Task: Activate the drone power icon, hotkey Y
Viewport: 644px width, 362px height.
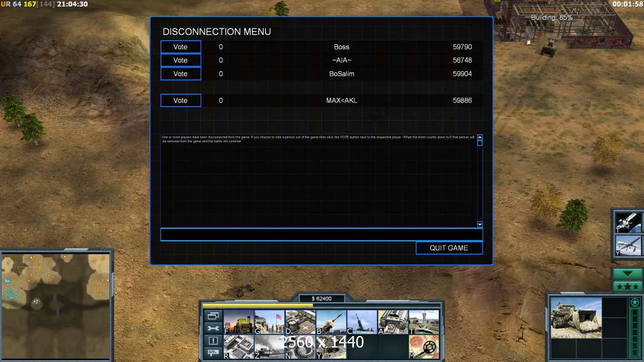Action: pyautogui.click(x=628, y=246)
